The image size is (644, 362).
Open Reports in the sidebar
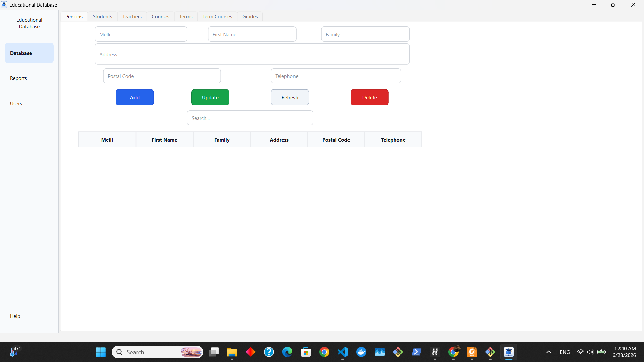[x=29, y=78]
